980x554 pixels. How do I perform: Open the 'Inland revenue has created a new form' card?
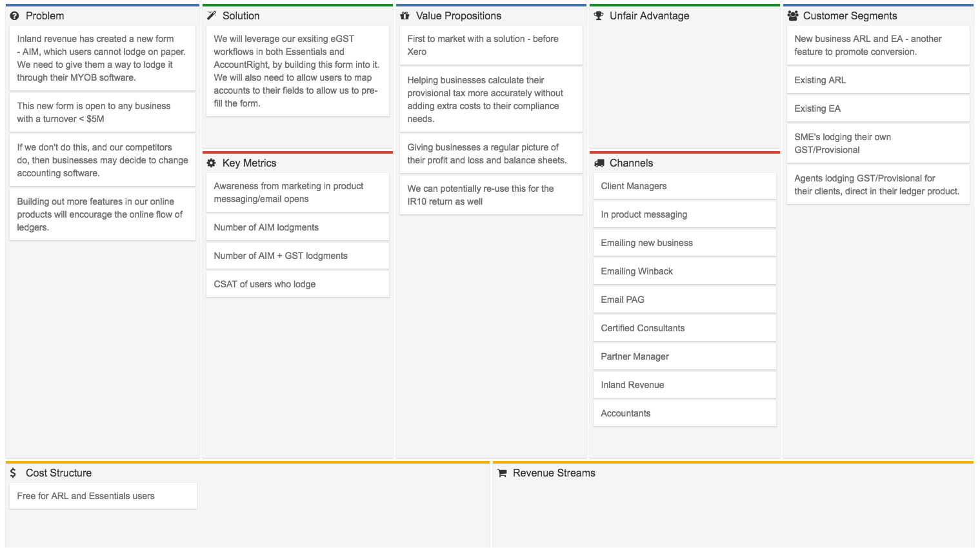coord(103,58)
